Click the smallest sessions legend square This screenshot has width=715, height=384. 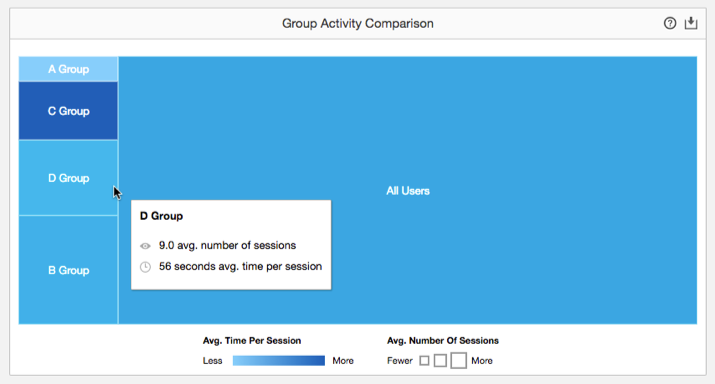424,361
